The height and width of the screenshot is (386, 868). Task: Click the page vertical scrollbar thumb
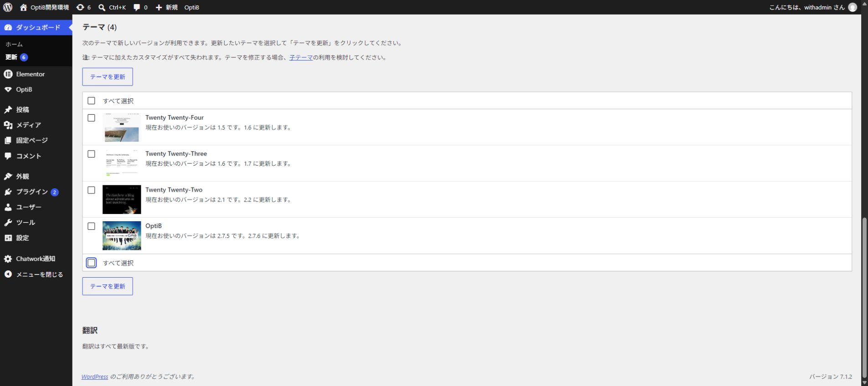pos(864,297)
